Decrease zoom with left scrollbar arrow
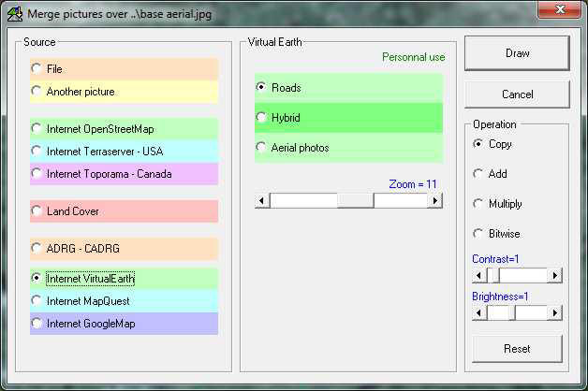This screenshot has width=588, height=391. click(262, 201)
